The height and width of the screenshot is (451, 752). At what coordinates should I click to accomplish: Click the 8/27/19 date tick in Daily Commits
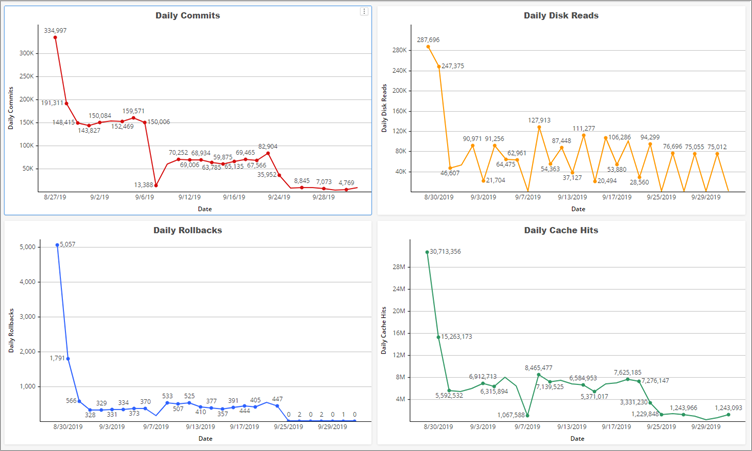pos(57,198)
